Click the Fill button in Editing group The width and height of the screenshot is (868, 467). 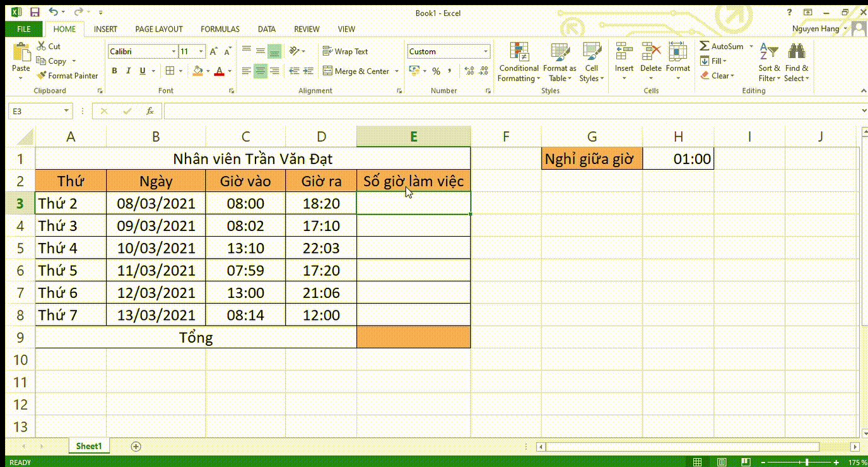click(713, 61)
